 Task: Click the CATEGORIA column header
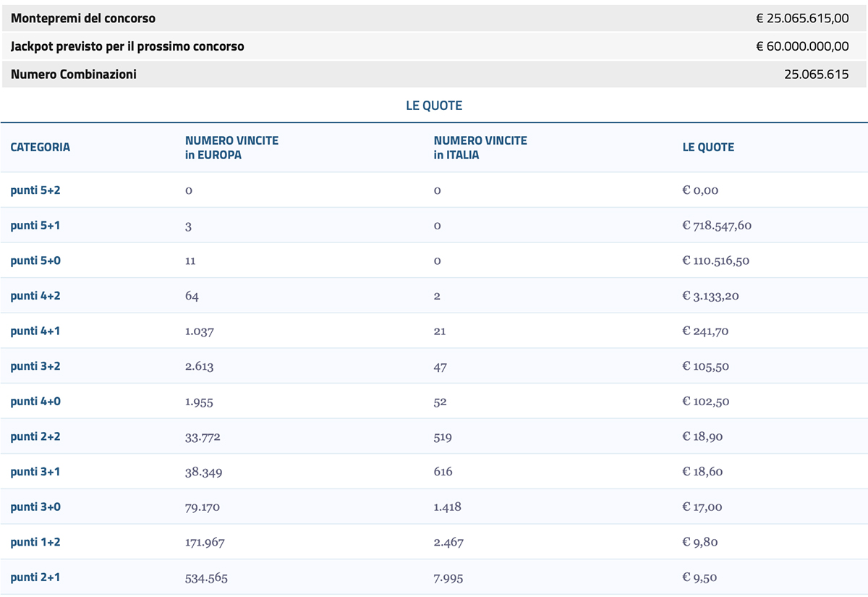coord(41,148)
